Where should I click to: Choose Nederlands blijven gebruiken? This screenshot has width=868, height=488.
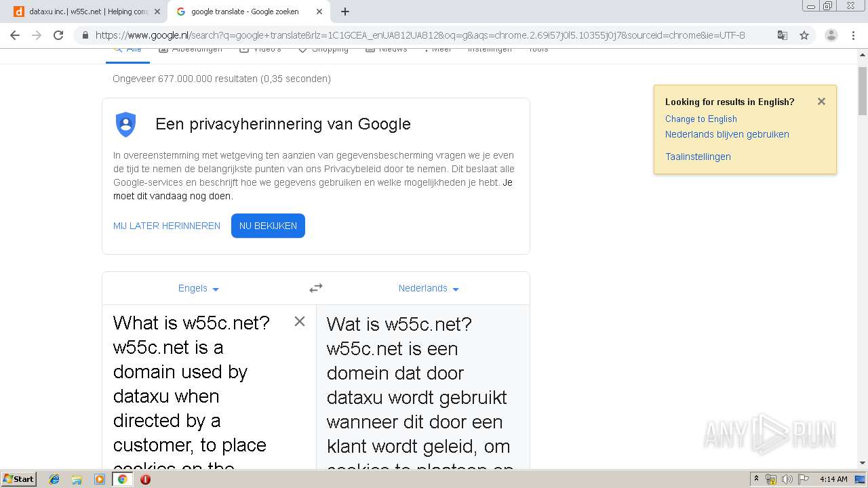pos(727,134)
